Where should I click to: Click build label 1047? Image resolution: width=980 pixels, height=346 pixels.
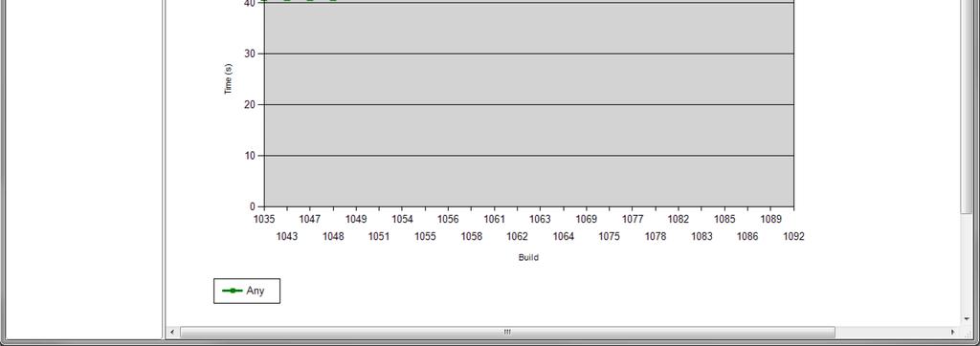(310, 219)
